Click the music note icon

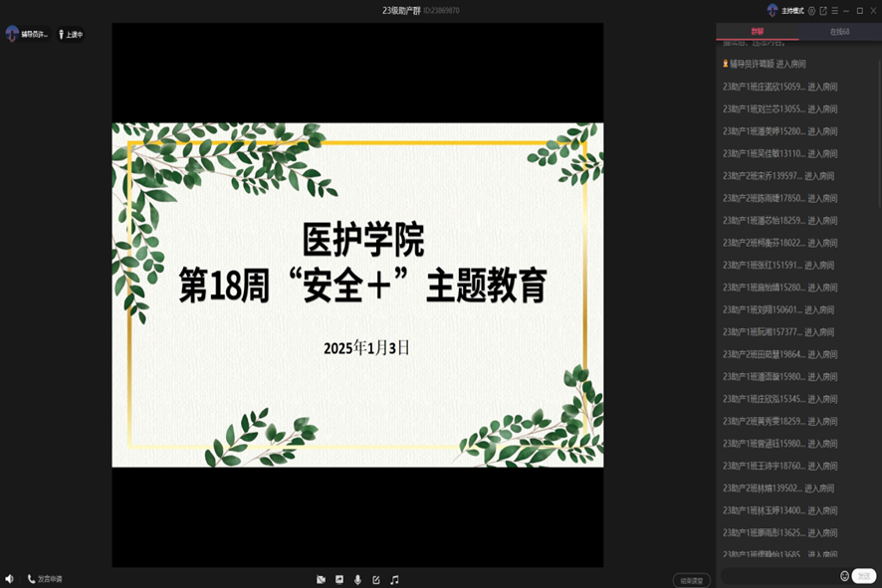[x=394, y=579]
